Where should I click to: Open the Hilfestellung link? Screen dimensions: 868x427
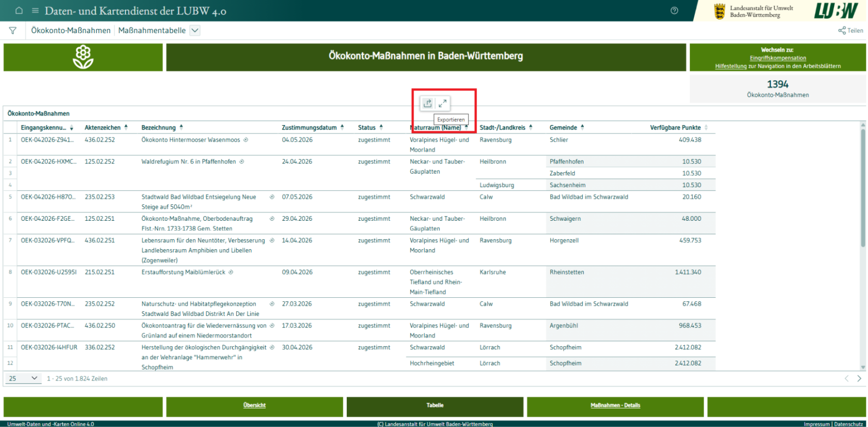coord(731,66)
